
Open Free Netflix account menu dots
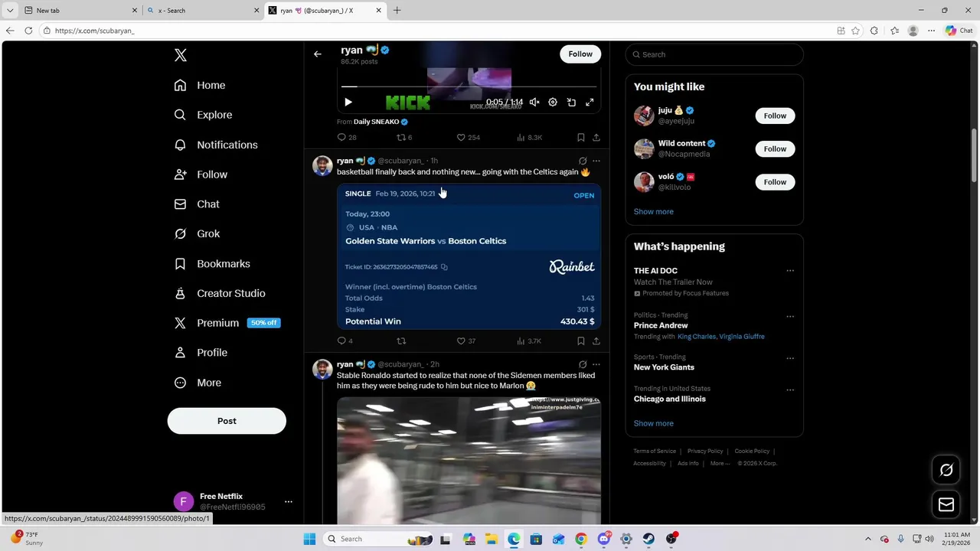289,502
